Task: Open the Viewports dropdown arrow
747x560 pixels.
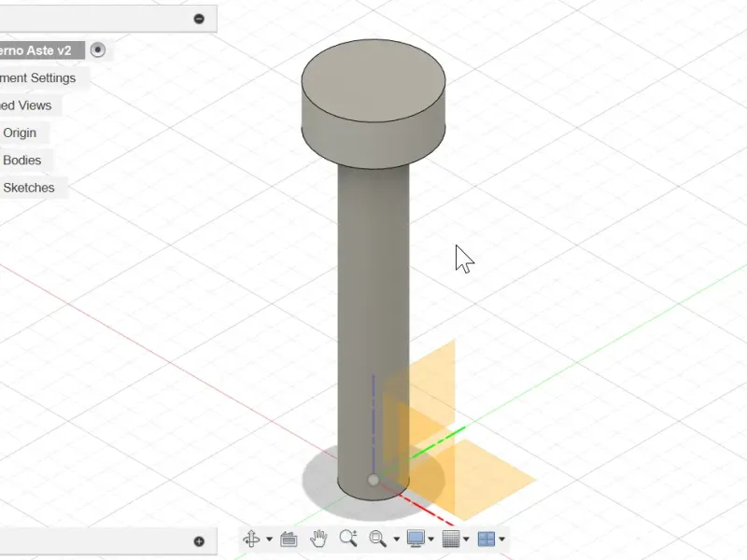Action: (501, 539)
